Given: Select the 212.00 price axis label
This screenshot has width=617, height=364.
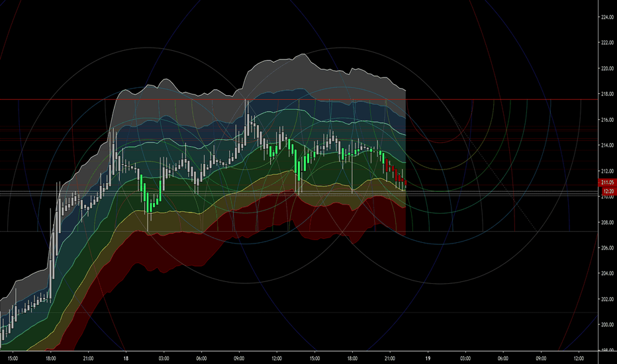Looking at the screenshot, I should tap(607, 171).
